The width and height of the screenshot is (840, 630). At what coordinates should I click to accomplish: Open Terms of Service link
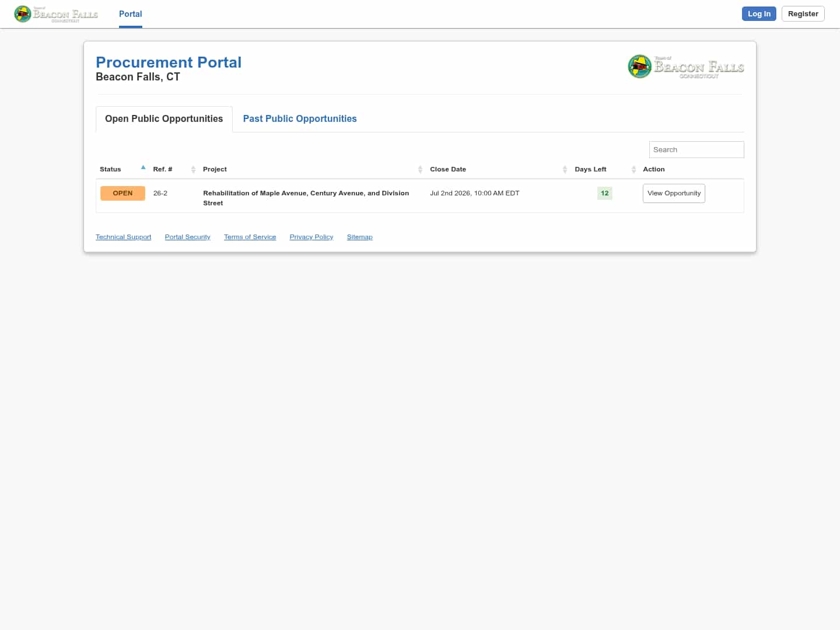[x=250, y=237]
